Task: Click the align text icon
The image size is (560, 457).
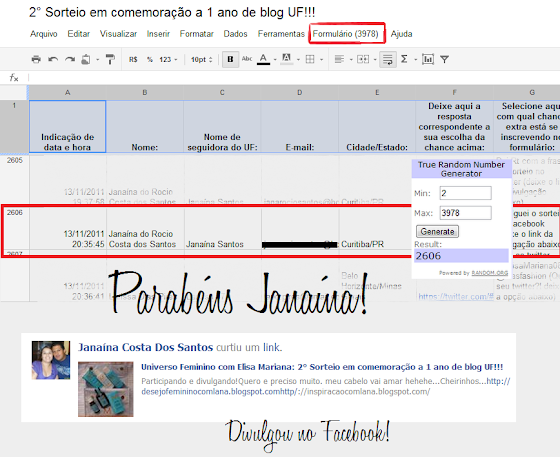Action: click(x=339, y=59)
